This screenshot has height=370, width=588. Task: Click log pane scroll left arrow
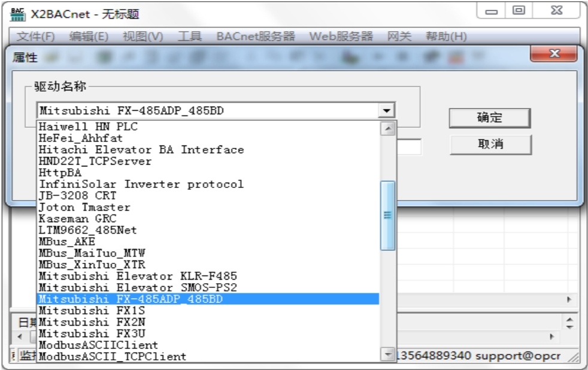pos(20,336)
